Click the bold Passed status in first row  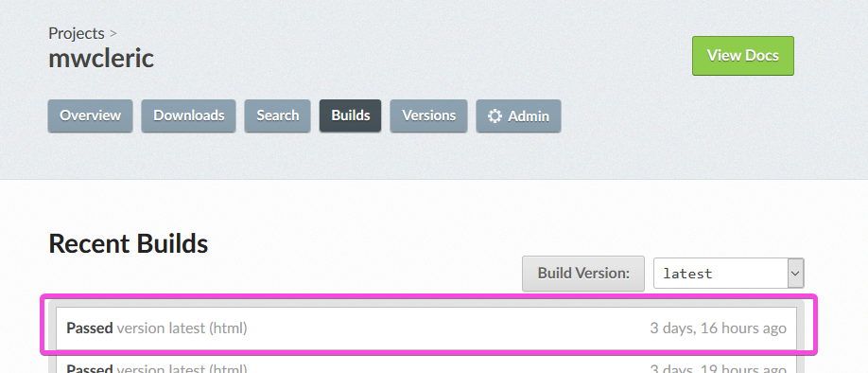pos(90,329)
